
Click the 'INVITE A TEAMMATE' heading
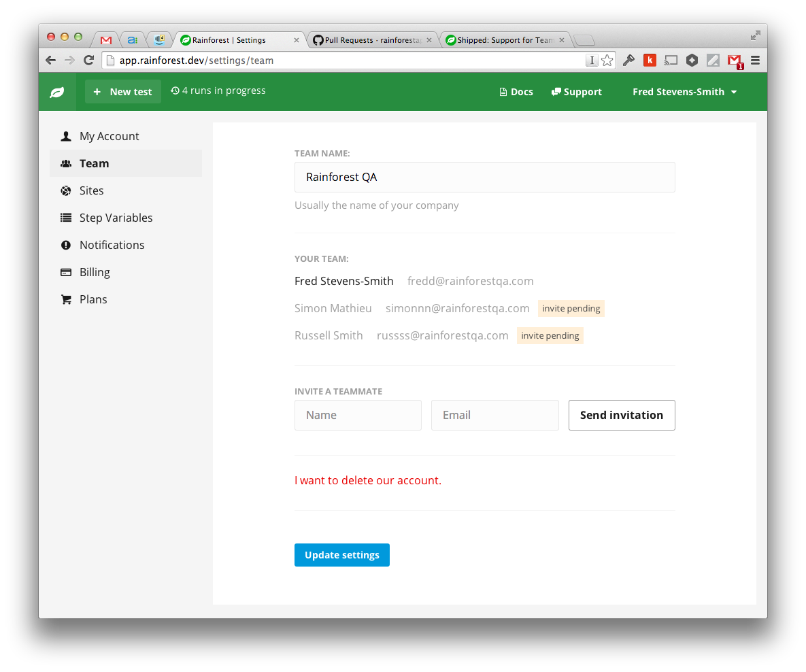[338, 392]
